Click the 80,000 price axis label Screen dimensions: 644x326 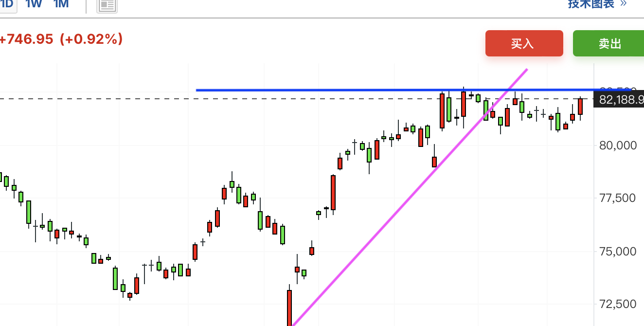616,145
